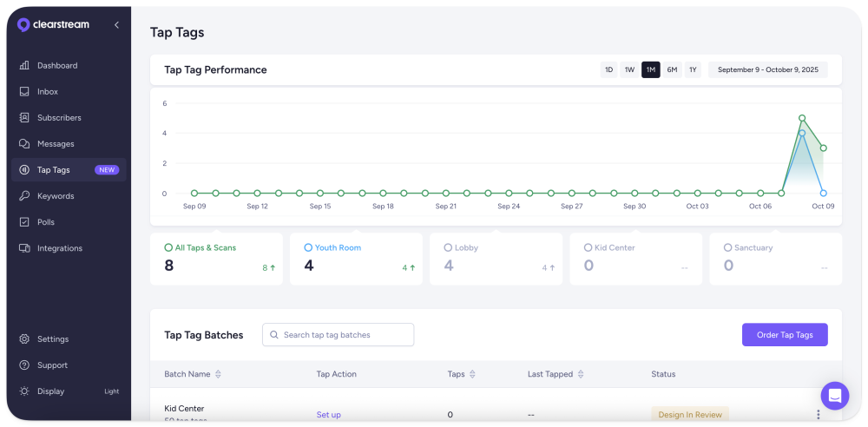Select the Subscribers sidebar icon
The width and height of the screenshot is (868, 427).
coord(24,118)
